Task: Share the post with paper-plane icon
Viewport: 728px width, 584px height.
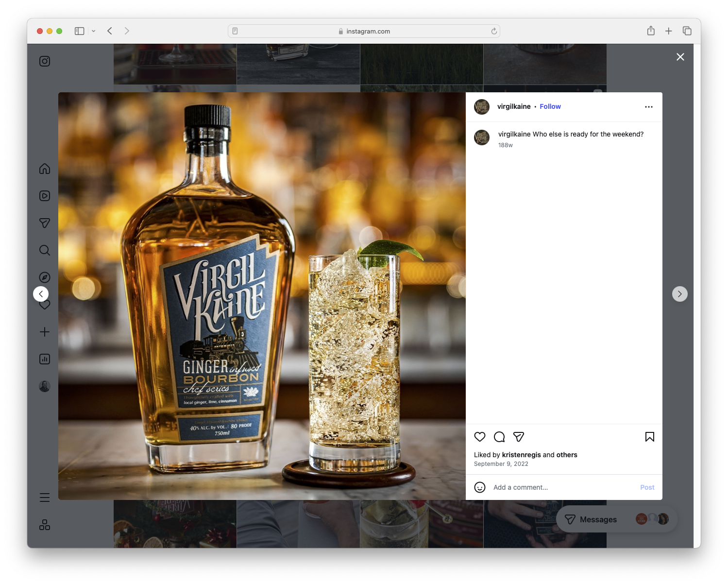Action: 519,437
